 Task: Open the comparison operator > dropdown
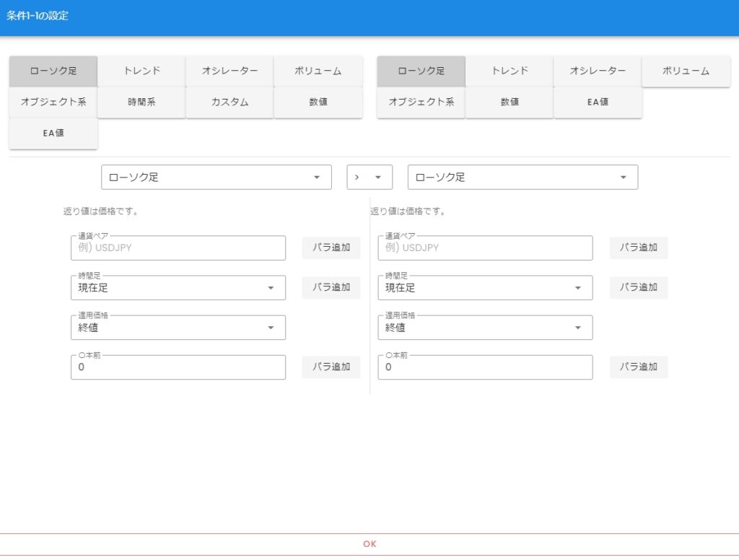[x=369, y=178]
